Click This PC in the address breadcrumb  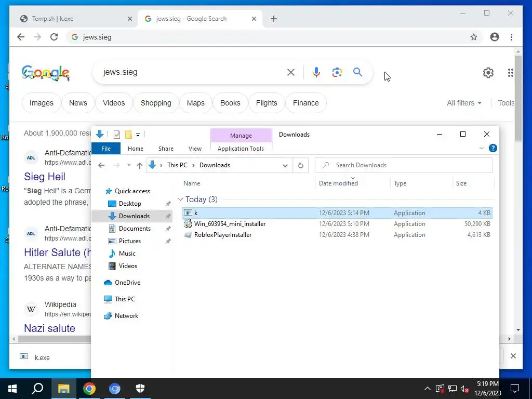tap(177, 165)
